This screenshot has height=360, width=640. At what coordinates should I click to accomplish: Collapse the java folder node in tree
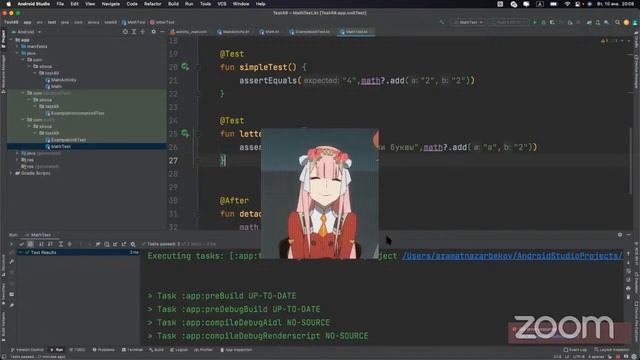pos(17,53)
